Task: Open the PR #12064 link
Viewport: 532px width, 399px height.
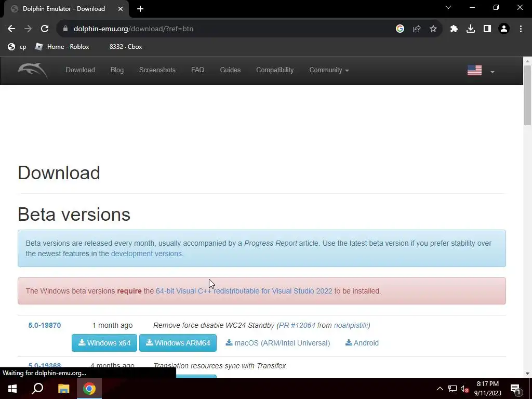Action: tap(297, 325)
